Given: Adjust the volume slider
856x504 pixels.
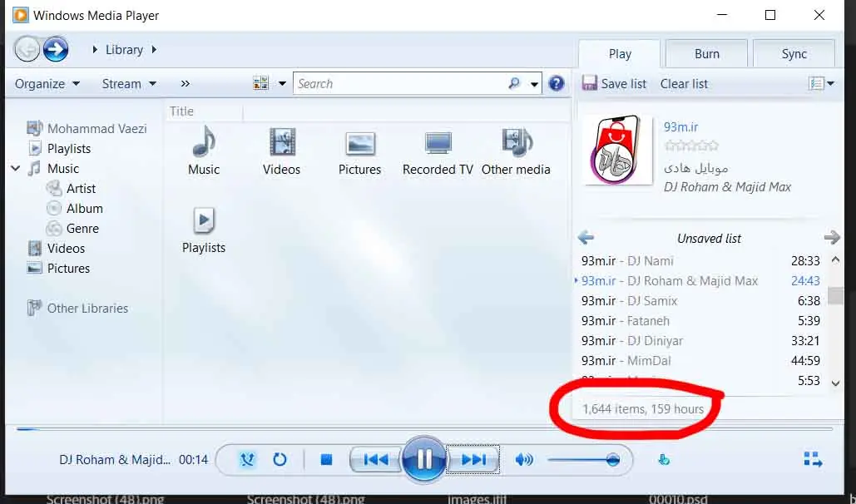Looking at the screenshot, I should 584,460.
